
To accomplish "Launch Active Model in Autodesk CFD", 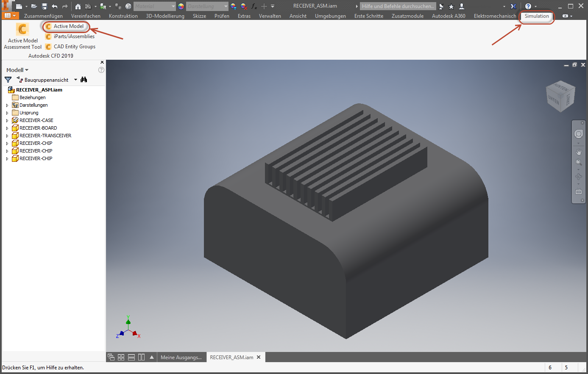I will [65, 26].
